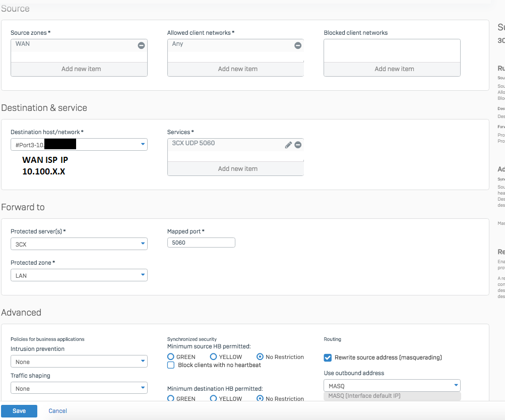This screenshot has height=420, width=505.
Task: Click the Mapped port field
Action: [201, 243]
